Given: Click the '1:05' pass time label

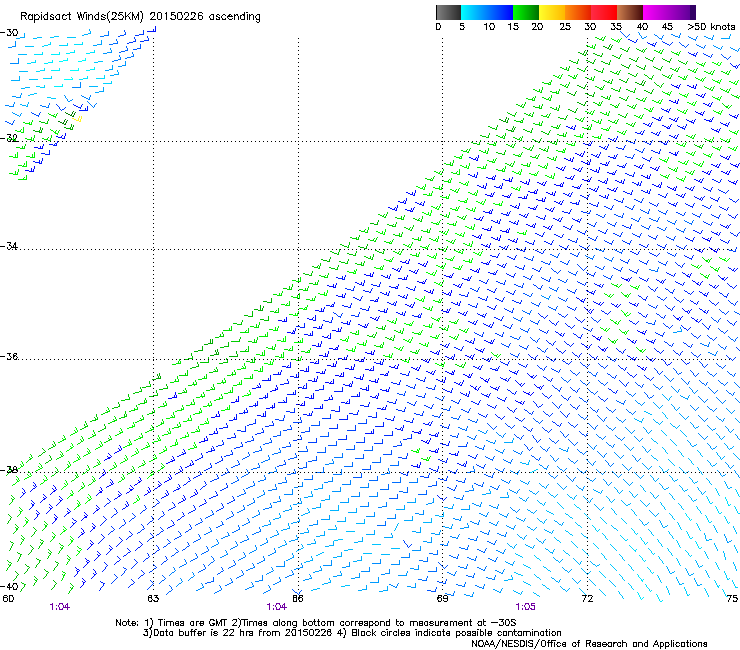Looking at the screenshot, I should point(525,607).
